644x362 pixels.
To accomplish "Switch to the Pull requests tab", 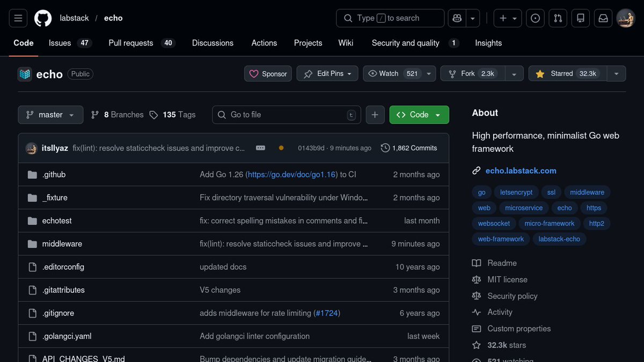I will (142, 43).
